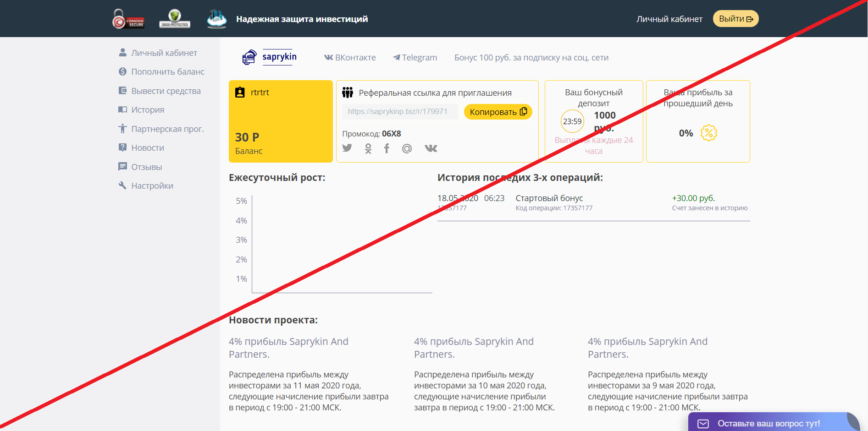Open the ВКонтакте link
This screenshot has width=868, height=431.
tap(350, 57)
